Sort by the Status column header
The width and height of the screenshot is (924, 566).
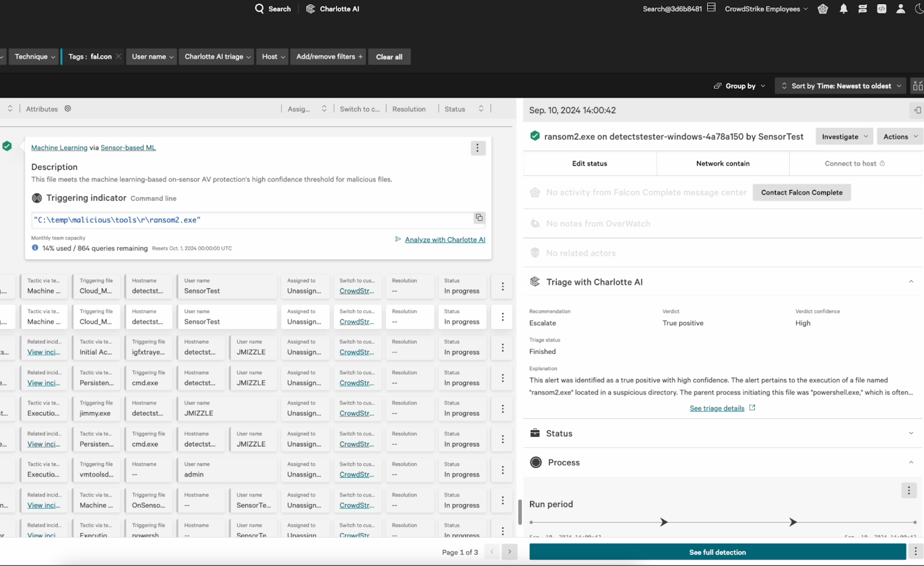480,109
